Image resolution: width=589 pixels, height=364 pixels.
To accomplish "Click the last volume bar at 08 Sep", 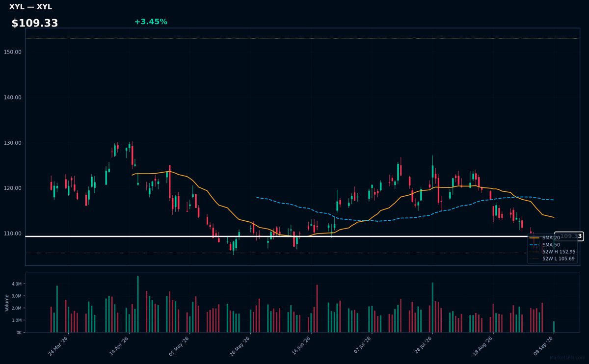I will pos(554,327).
